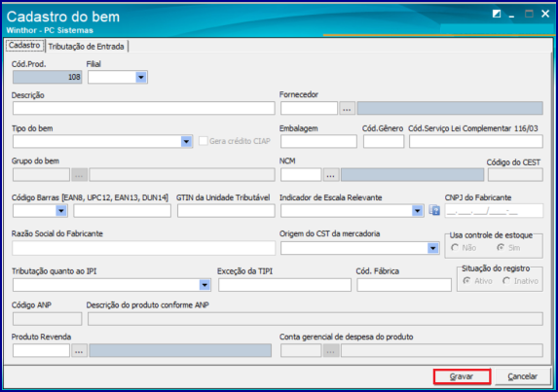Image resolution: width=558 pixels, height=392 pixels.
Task: Expand Origem do CST da mercadoria dropdown
Action: coord(432,248)
